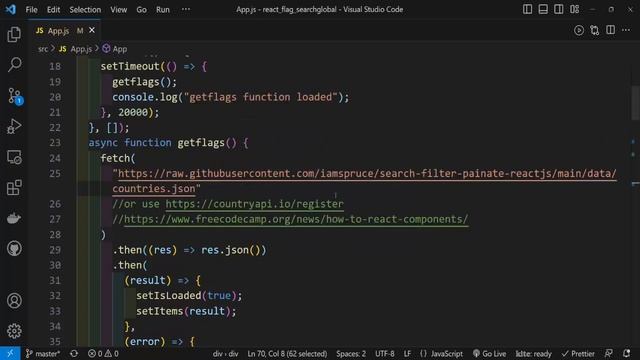Open Source Control view

pyautogui.click(x=14, y=96)
